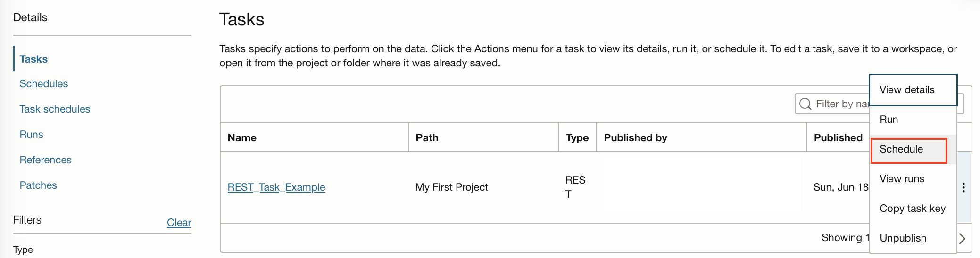Switch to the Tasks section in sidebar
Screen dimensions: 980x258
coord(33,59)
